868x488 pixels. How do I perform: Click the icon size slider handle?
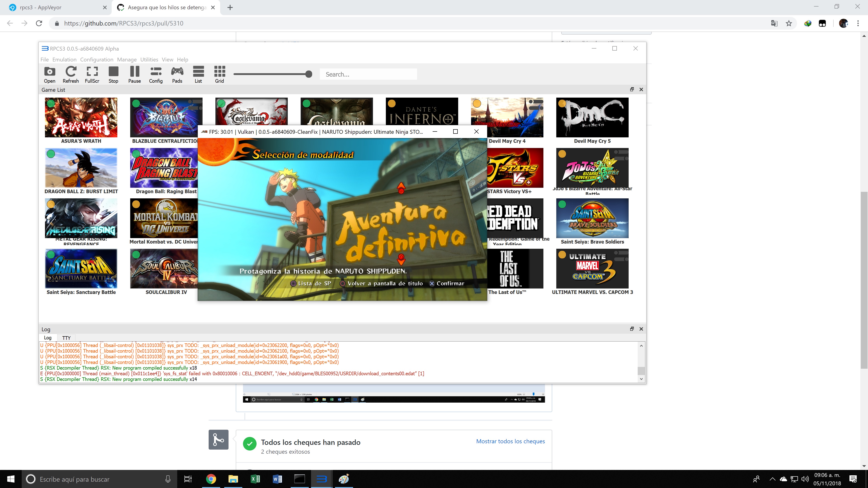[x=308, y=74]
